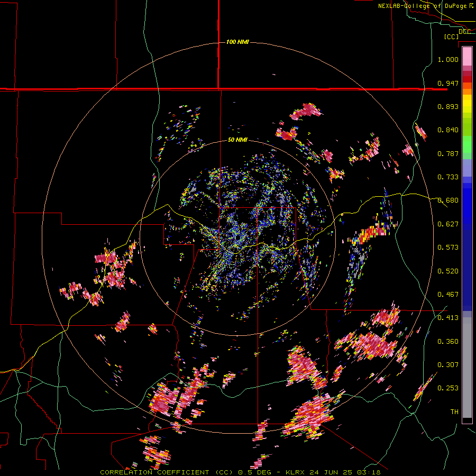Screen dimensions: 476x476
Task: Click the 0.627 legend value
Action: point(448,224)
